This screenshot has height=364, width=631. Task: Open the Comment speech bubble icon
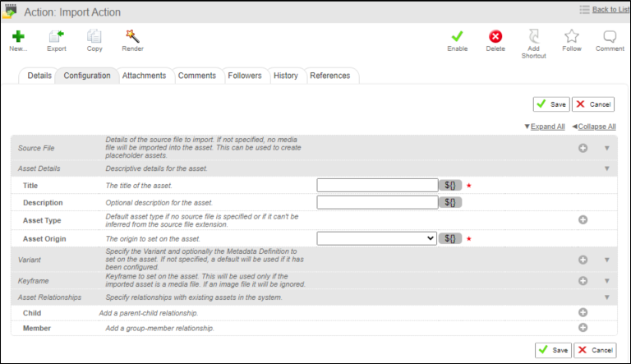coord(610,36)
